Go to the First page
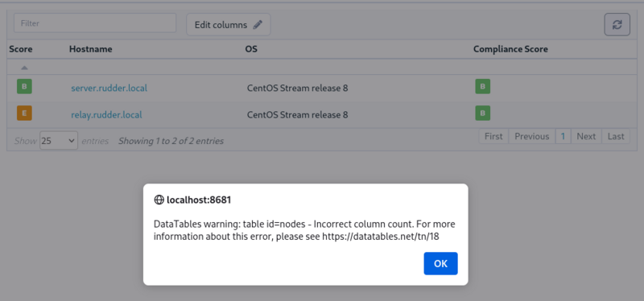This screenshot has height=301, width=644. coord(493,136)
